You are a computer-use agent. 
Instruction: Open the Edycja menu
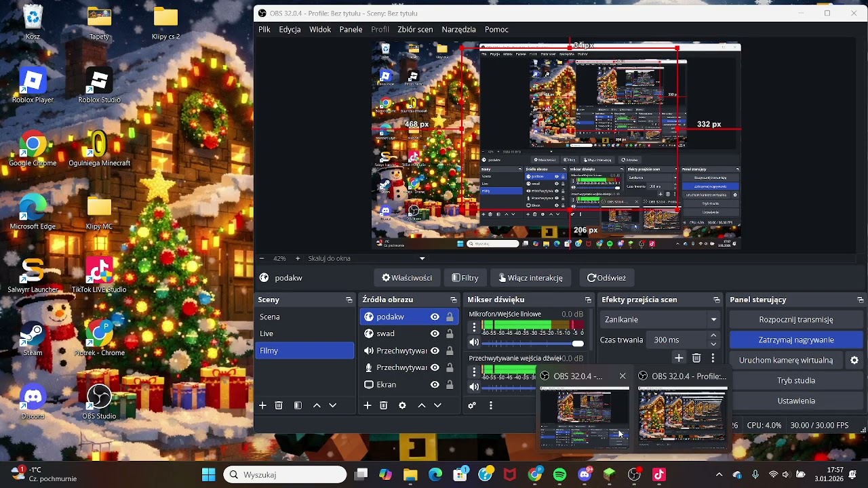tap(290, 30)
